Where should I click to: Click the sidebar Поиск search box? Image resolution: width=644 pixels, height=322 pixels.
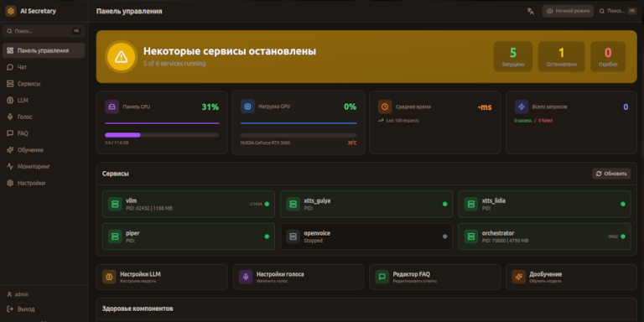(x=44, y=31)
